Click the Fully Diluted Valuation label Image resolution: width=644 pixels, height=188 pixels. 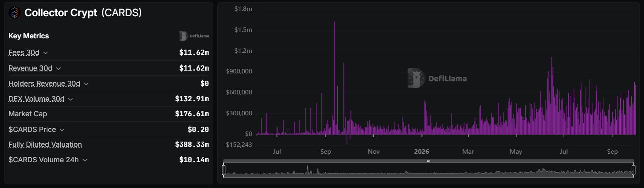click(x=45, y=144)
